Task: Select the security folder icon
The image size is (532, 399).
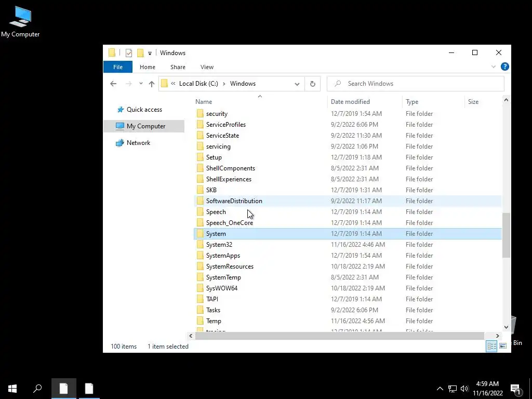Action: point(200,114)
